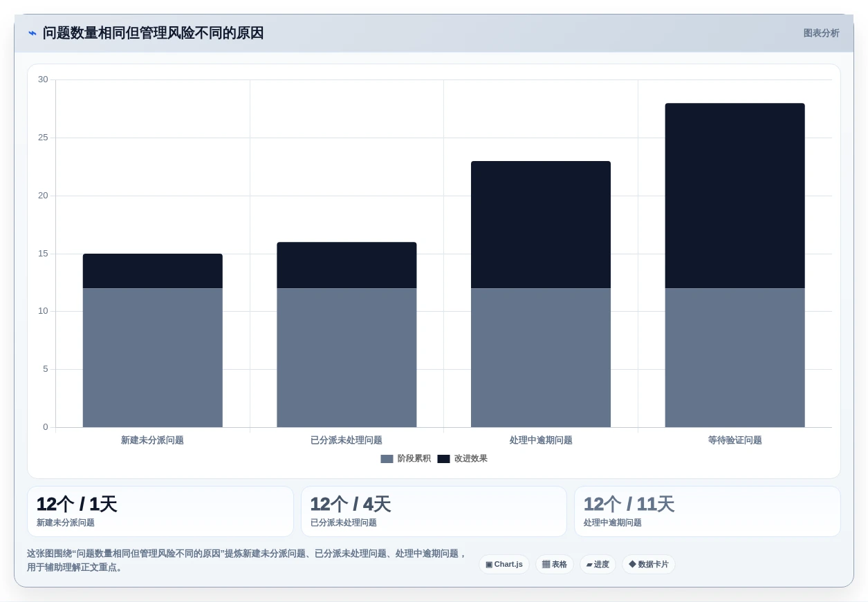Click the y-axis value 5
Viewport: 868px width, 602px height.
point(46,369)
